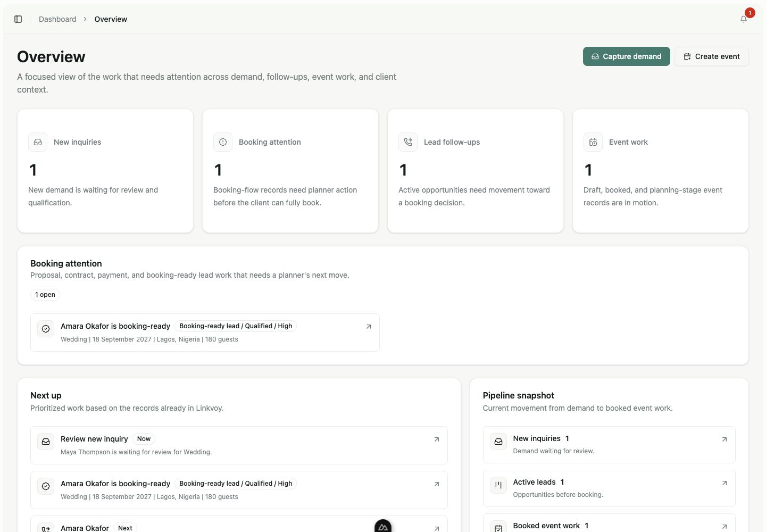Open the Event work summary card
766x532 pixels.
click(661, 171)
